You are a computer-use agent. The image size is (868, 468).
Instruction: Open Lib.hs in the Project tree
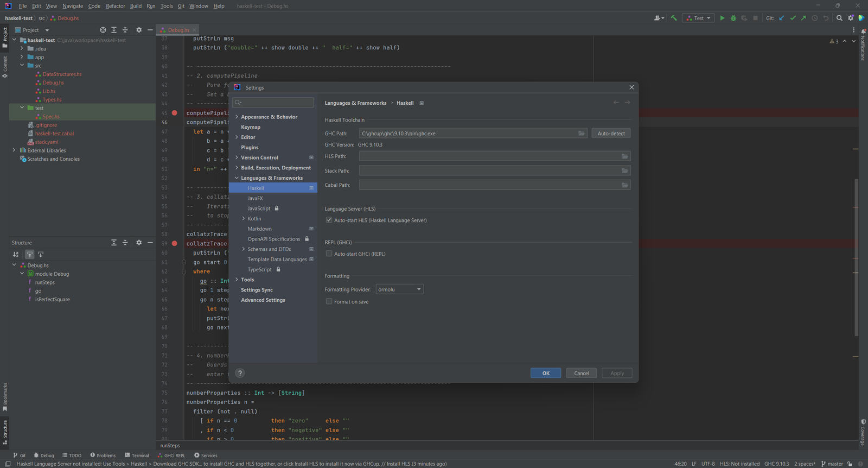[49, 91]
